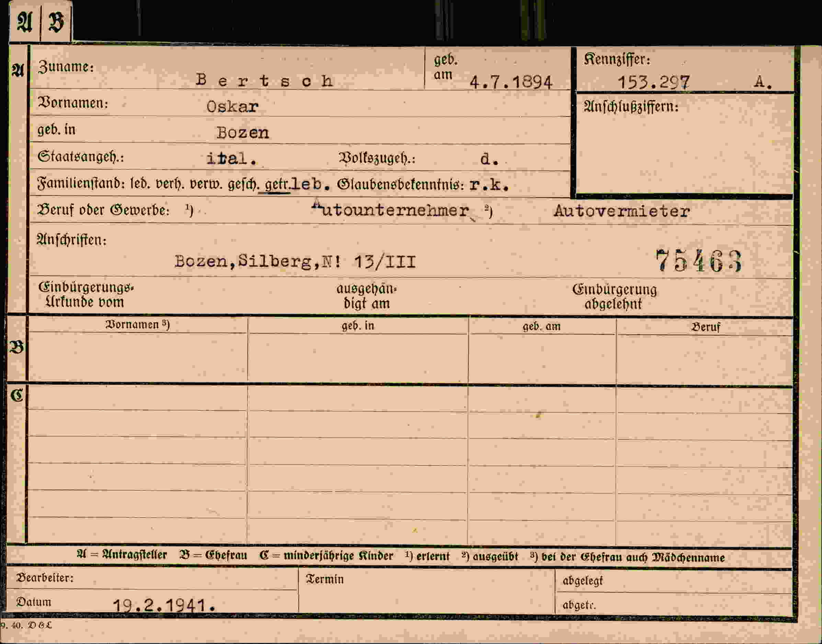This screenshot has height=644, width=822.
Task: Click the print mark '9. 40. D&L'
Action: click(x=26, y=625)
